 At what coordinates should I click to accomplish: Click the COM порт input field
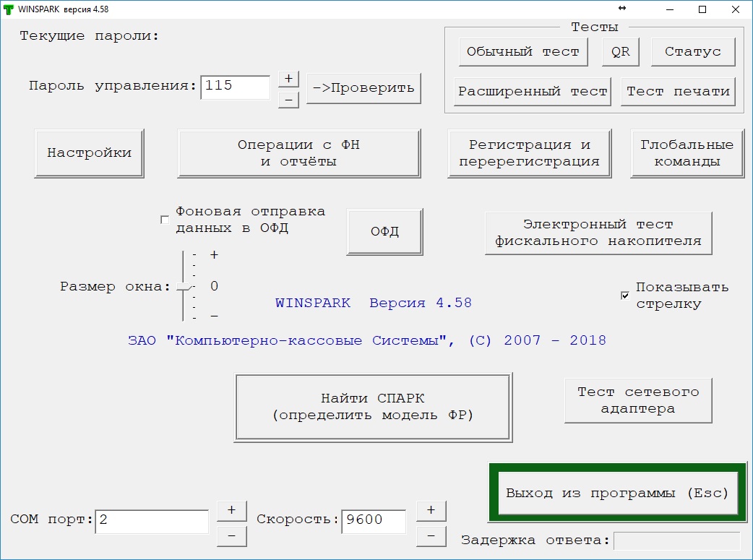[152, 522]
